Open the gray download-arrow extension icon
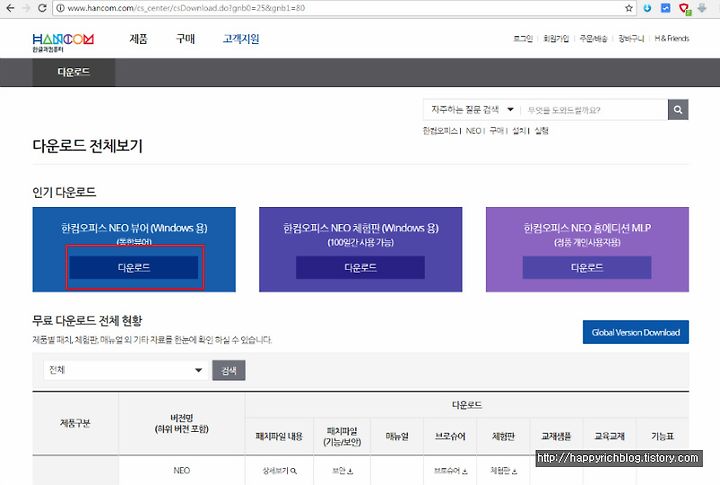 pyautogui.click(x=702, y=8)
